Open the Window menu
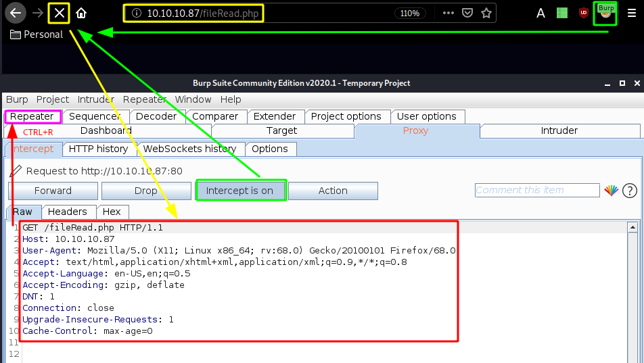 click(193, 99)
